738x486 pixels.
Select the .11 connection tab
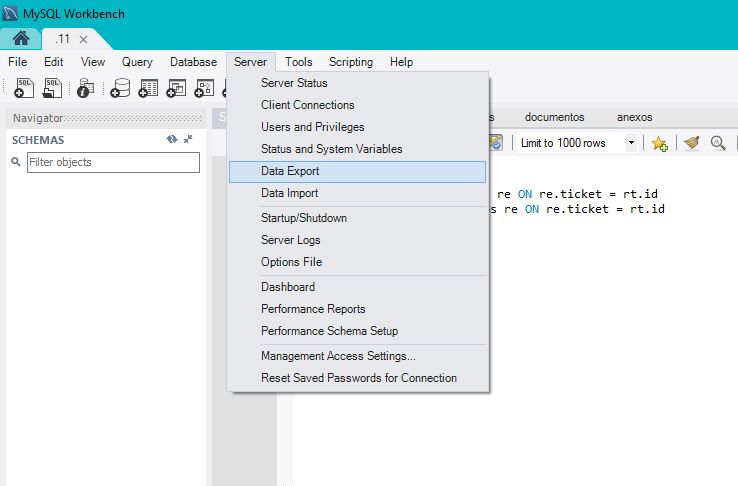point(62,39)
